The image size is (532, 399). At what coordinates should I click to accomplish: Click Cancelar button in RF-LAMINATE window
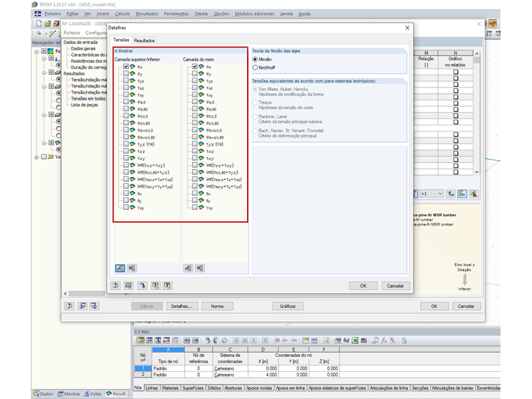(x=465, y=306)
